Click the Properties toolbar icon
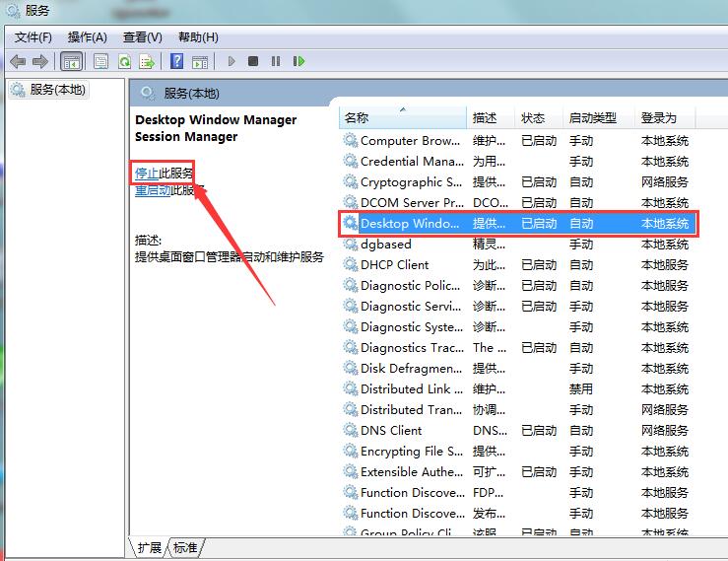The height and width of the screenshot is (561, 728). 100,61
